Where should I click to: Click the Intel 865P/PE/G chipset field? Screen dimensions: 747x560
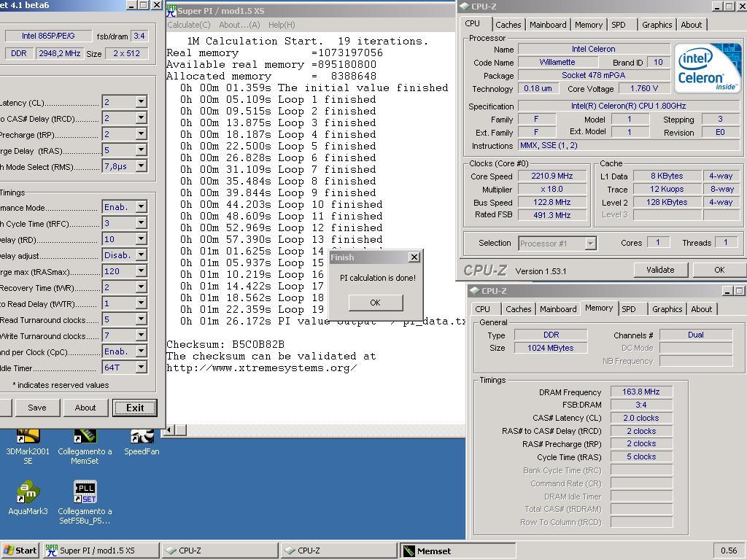(x=48, y=36)
